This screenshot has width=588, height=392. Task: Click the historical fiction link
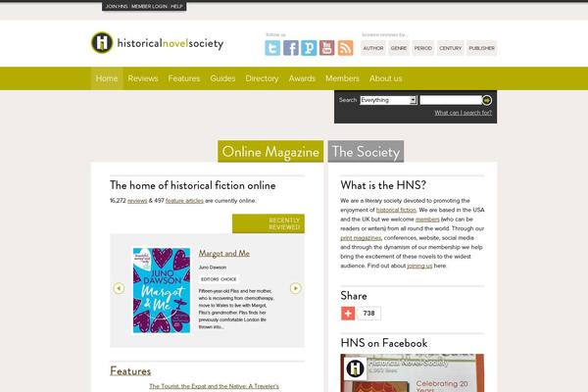396,210
